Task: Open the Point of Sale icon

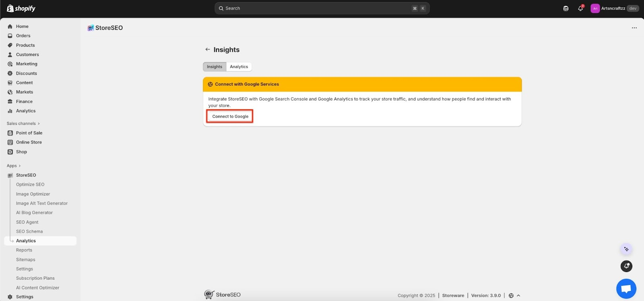Action: click(10, 133)
